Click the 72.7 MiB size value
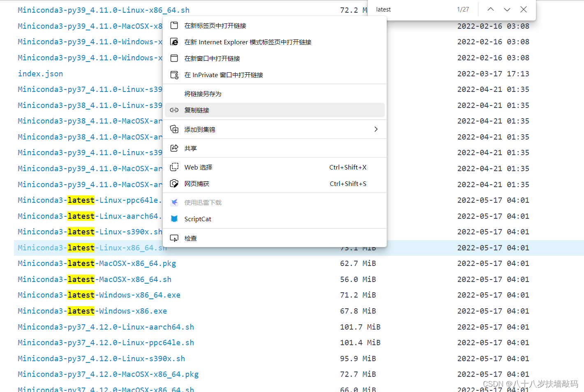The height and width of the screenshot is (392, 584). (358, 374)
